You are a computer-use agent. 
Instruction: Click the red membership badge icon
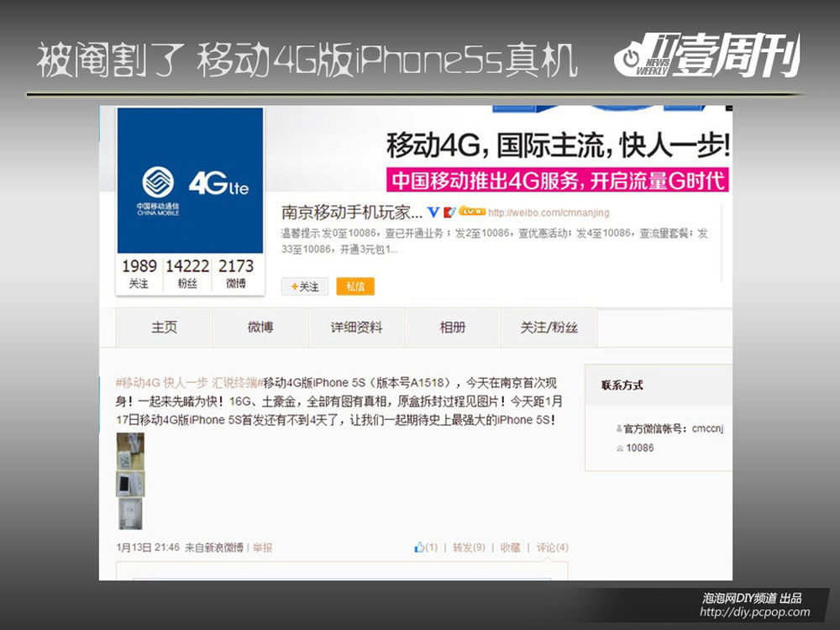click(449, 213)
